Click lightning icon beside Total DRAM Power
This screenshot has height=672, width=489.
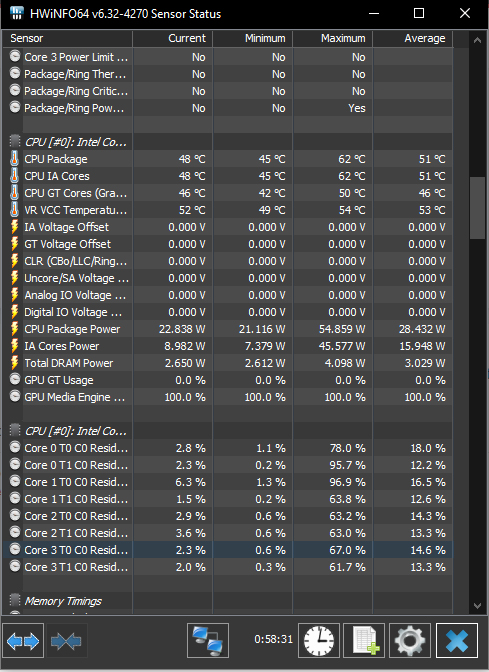[15, 363]
